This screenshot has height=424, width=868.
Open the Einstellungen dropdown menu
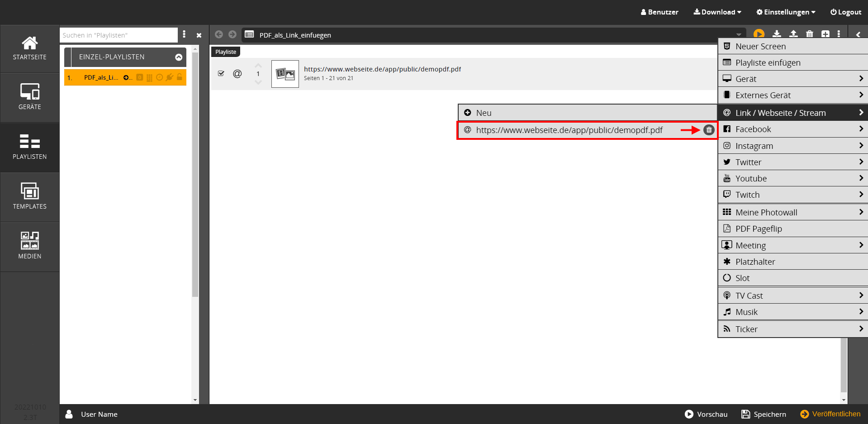(786, 12)
